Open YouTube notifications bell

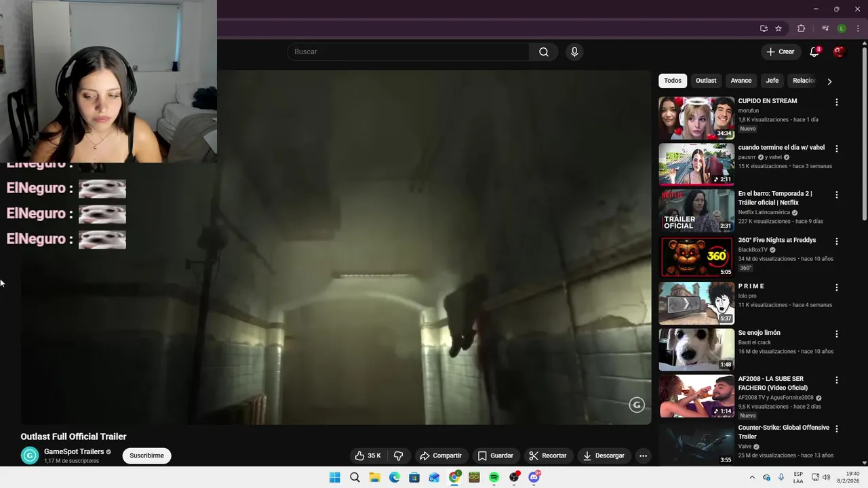[x=814, y=52]
